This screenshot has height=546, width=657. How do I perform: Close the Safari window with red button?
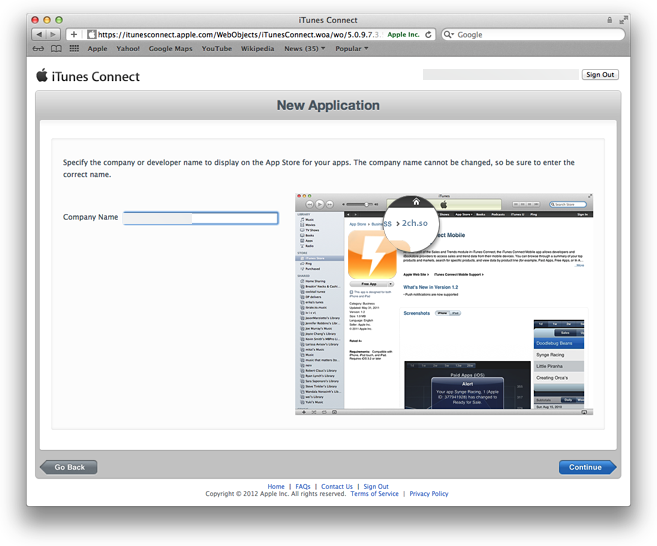35,20
